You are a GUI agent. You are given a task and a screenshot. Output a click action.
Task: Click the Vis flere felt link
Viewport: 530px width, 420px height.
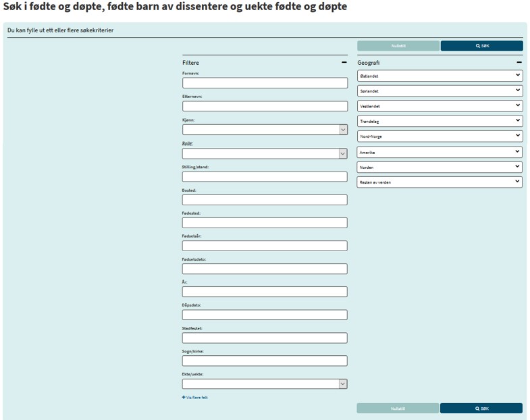pos(197,398)
